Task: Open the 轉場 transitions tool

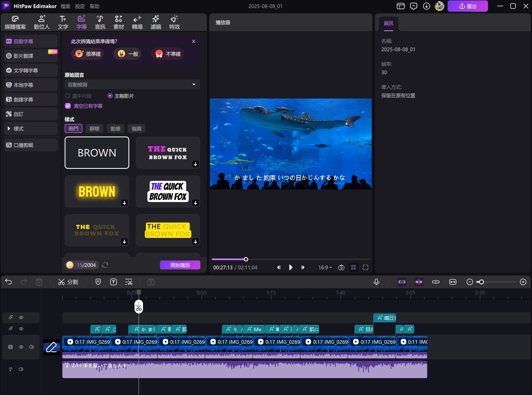Action: 137,23
